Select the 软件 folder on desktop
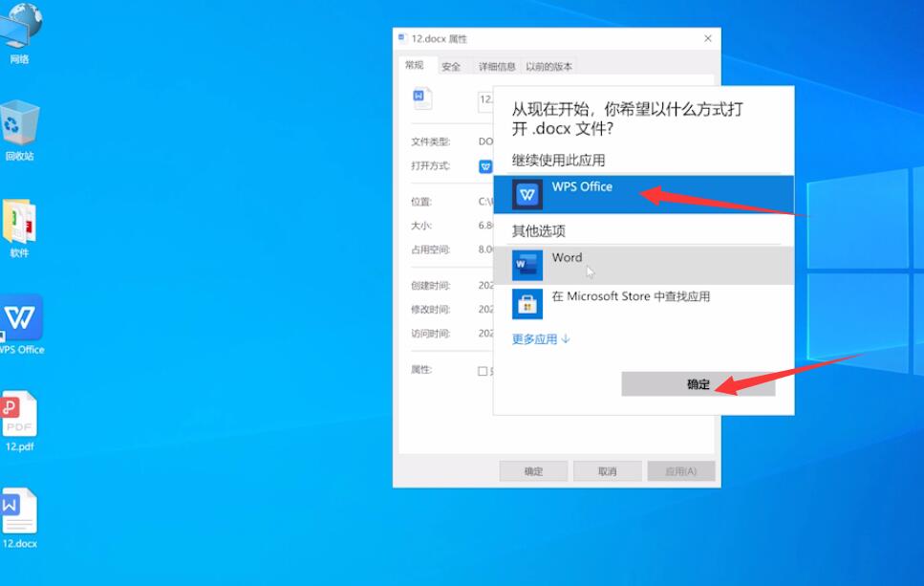 point(19,228)
